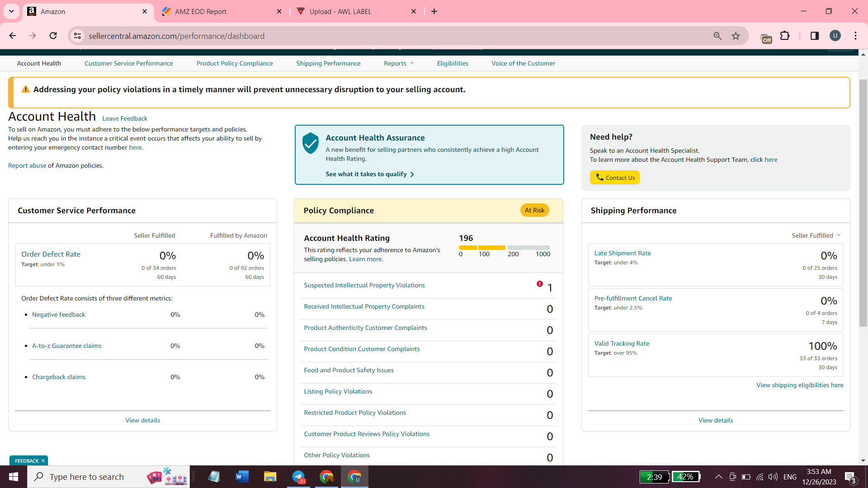Open Listing Policy Violations link
The width and height of the screenshot is (868, 488).
[x=338, y=391]
